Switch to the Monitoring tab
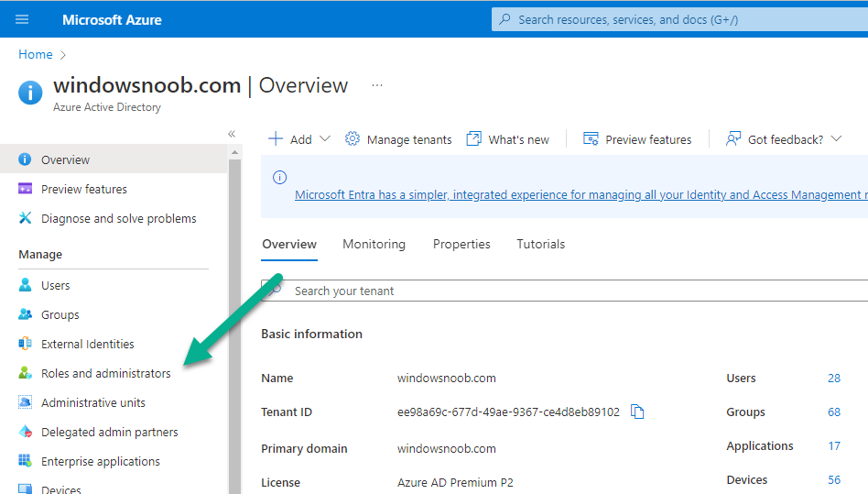The height and width of the screenshot is (494, 868). click(374, 244)
